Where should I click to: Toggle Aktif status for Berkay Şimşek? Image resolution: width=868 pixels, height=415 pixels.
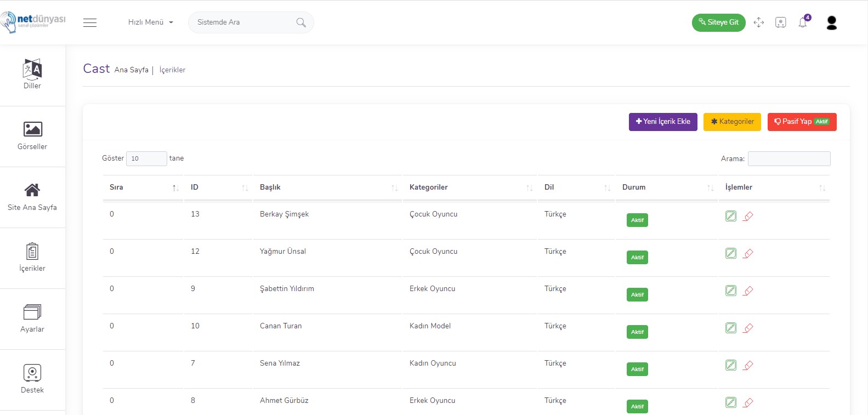pyautogui.click(x=637, y=220)
